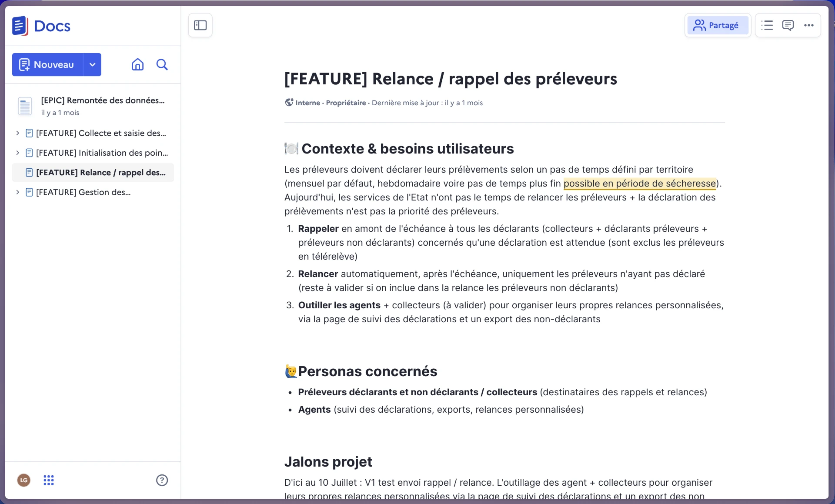This screenshot has height=504, width=835.
Task: Click the EPIC document thumbnail icon
Action: 25,106
